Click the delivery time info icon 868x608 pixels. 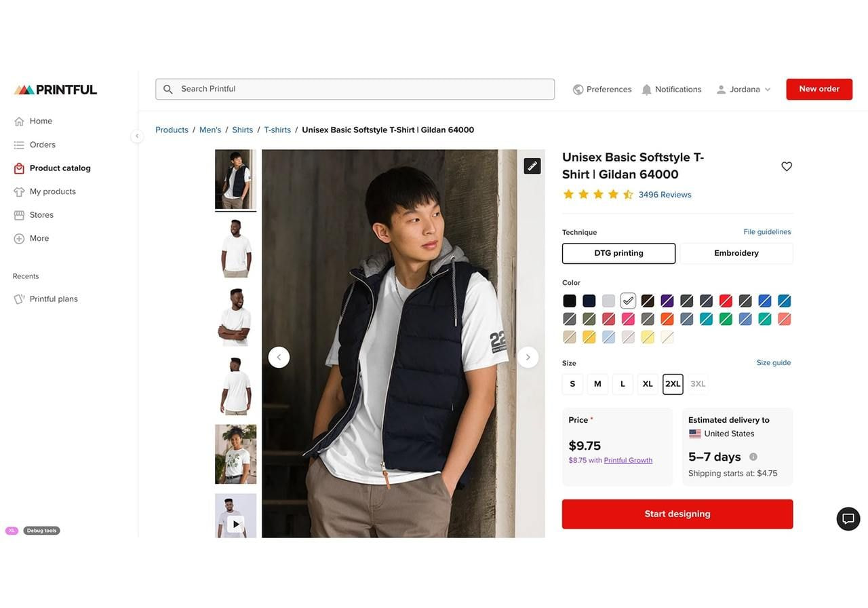point(753,457)
